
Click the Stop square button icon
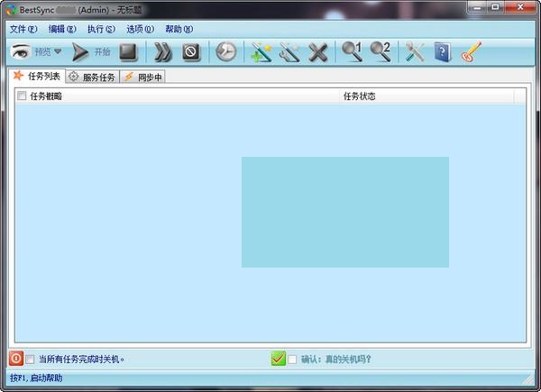pos(128,52)
